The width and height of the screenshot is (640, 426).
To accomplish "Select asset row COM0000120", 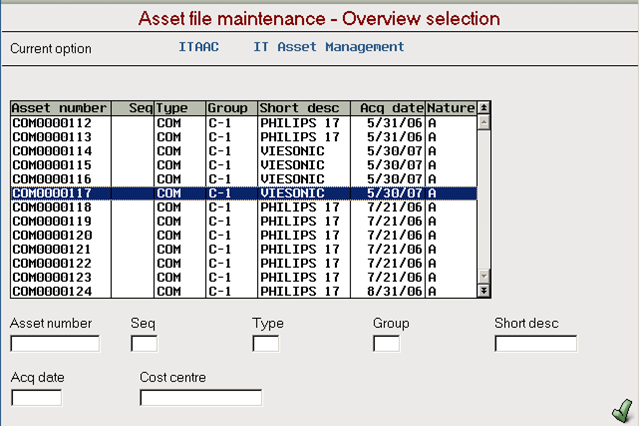I will tap(244, 235).
